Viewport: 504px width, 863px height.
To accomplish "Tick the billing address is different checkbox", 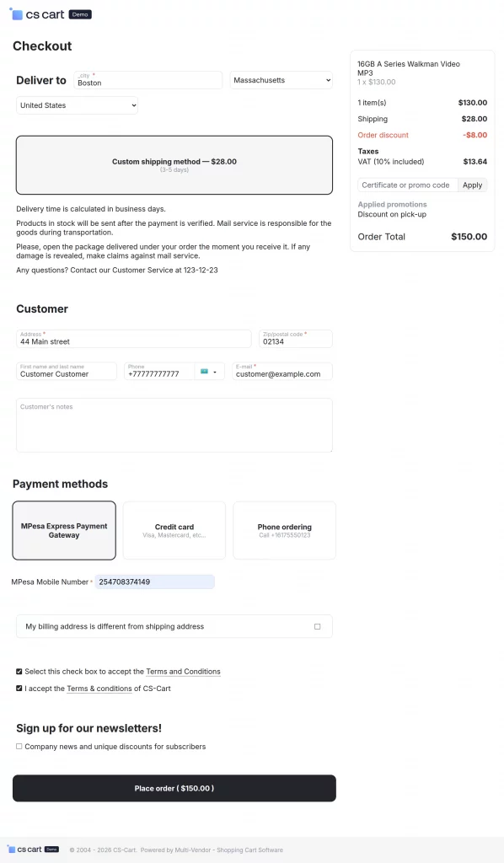I will [318, 626].
